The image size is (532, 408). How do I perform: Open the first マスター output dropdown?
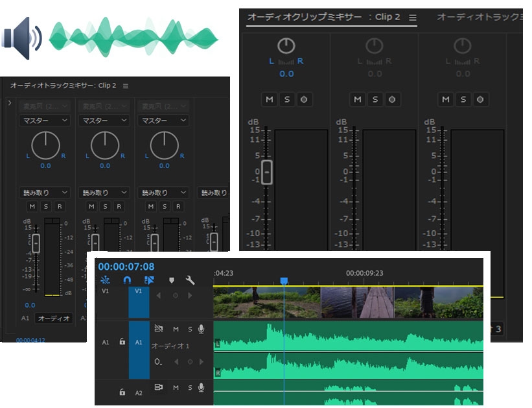45,121
